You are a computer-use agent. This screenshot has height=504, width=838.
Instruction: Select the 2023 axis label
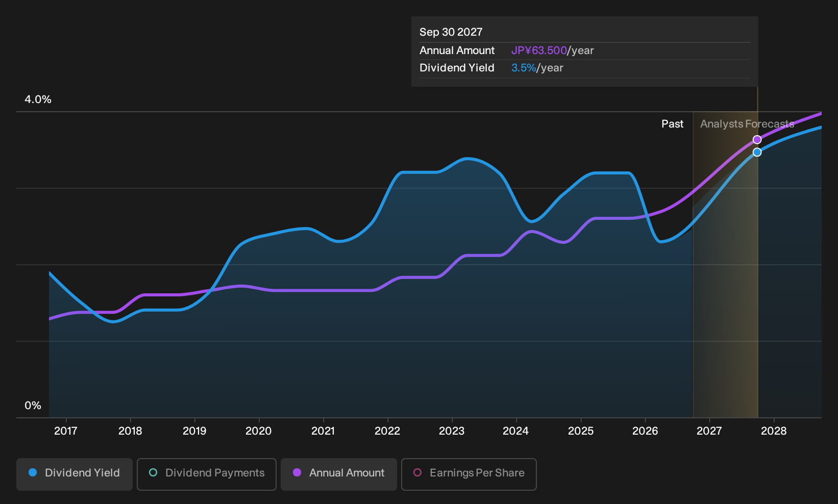click(x=452, y=431)
